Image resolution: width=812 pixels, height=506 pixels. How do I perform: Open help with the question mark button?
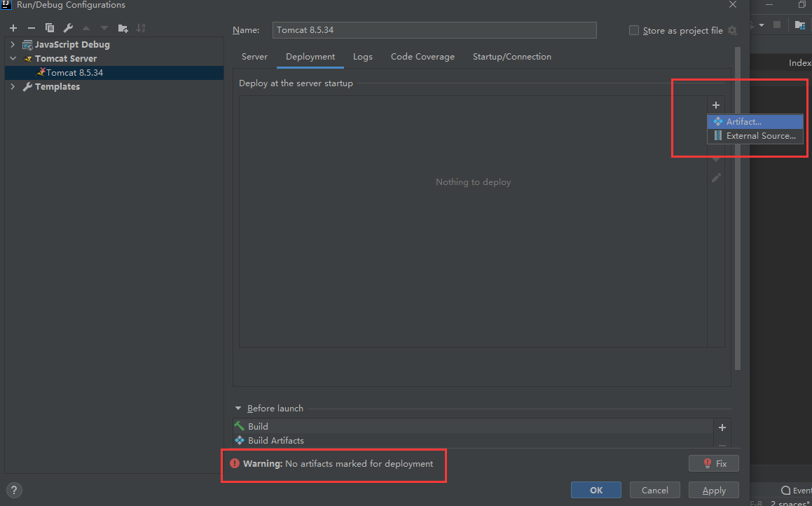[14, 490]
